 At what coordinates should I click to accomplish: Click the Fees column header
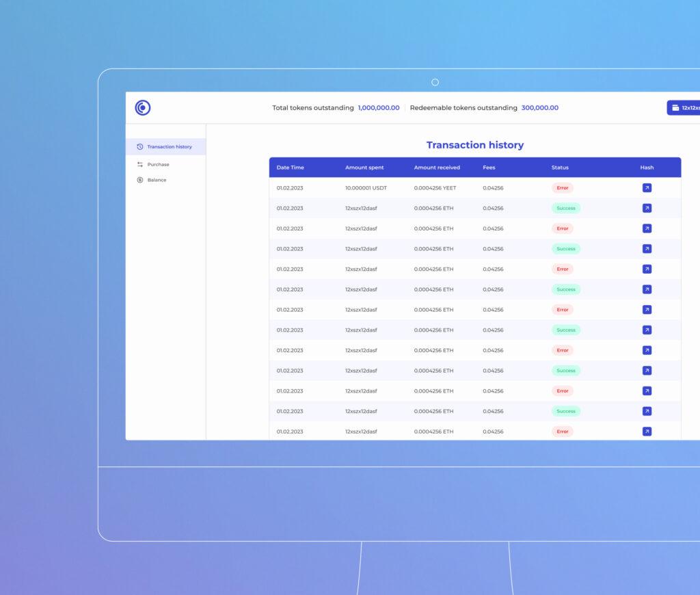click(x=488, y=168)
